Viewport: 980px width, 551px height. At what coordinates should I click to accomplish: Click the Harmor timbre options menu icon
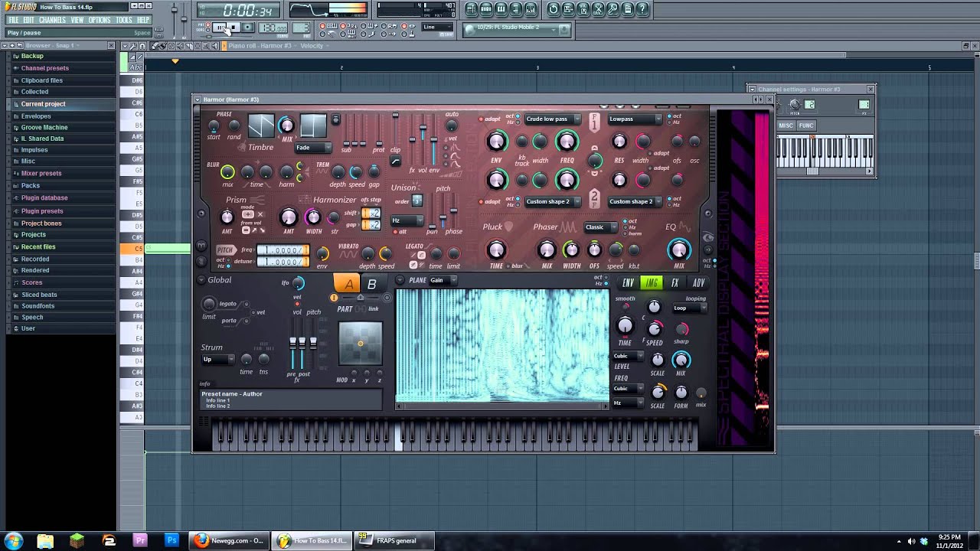pyautogui.click(x=335, y=120)
